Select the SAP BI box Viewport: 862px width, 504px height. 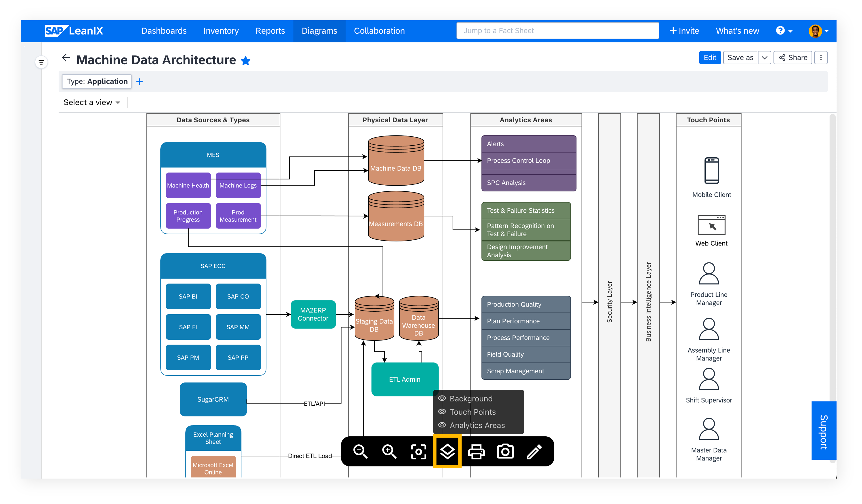click(188, 296)
